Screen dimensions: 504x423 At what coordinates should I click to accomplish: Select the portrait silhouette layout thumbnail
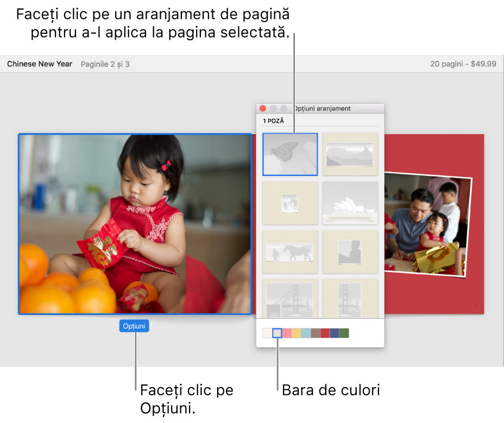(x=350, y=251)
